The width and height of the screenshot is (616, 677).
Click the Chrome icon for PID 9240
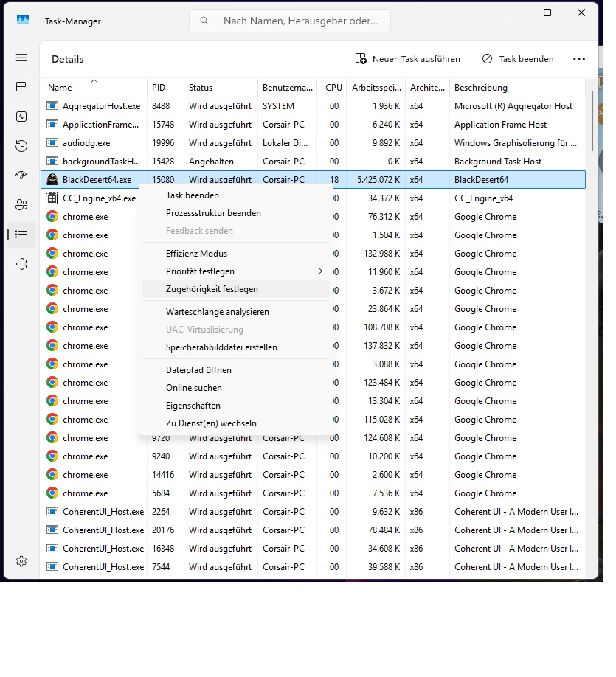coord(52,456)
